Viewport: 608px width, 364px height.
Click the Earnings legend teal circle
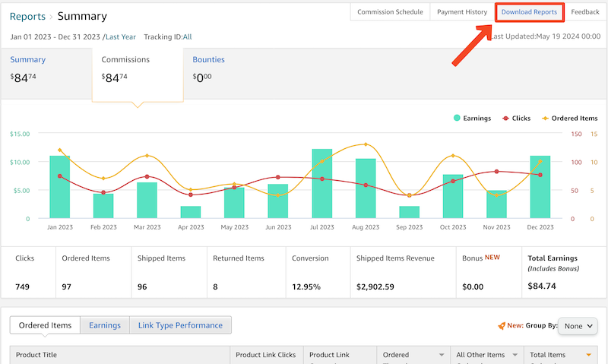(458, 119)
